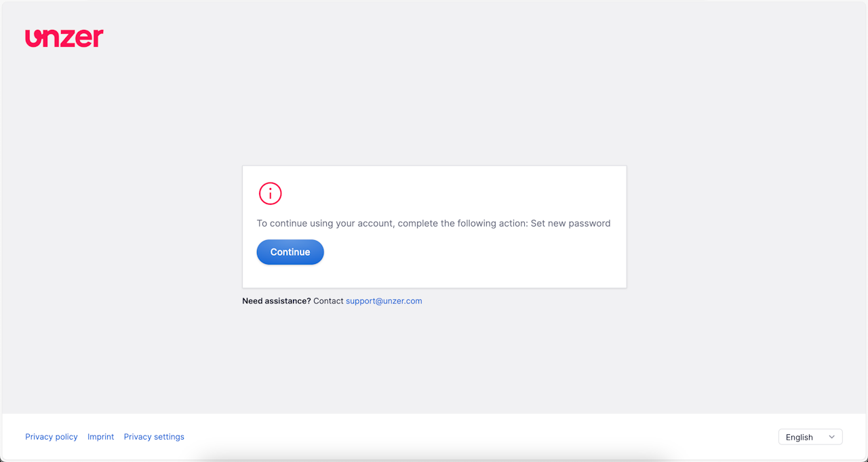This screenshot has height=462, width=868.
Task: Go to the Imprint page
Action: tap(100, 437)
